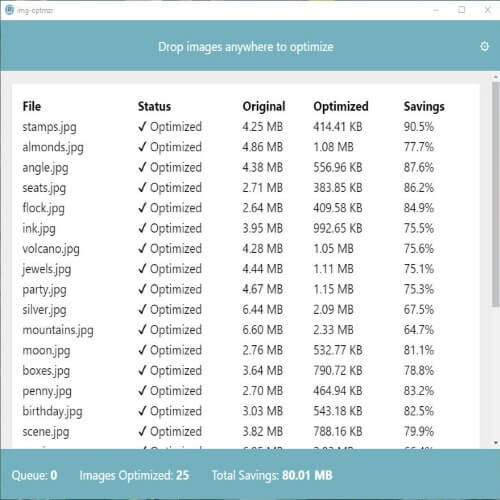This screenshot has width=500, height=500.
Task: Click the Optimized checkmark for volcano.jpg
Action: coord(142,249)
